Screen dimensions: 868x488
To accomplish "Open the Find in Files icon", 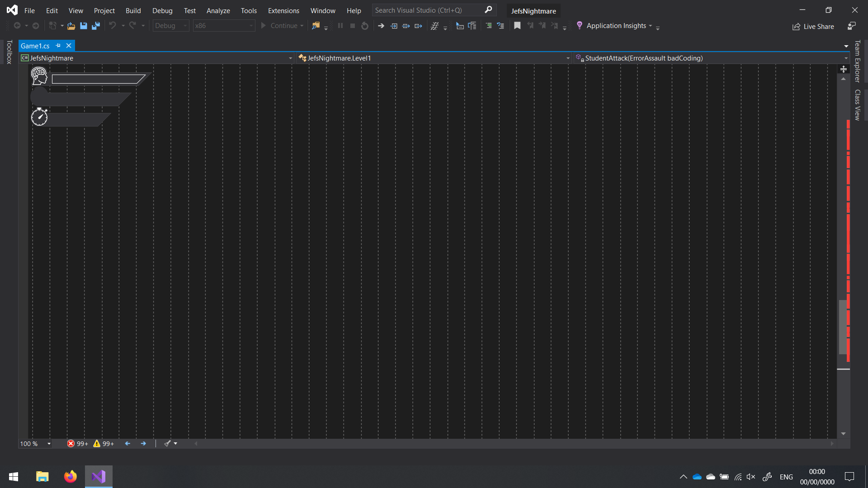I will pyautogui.click(x=316, y=26).
